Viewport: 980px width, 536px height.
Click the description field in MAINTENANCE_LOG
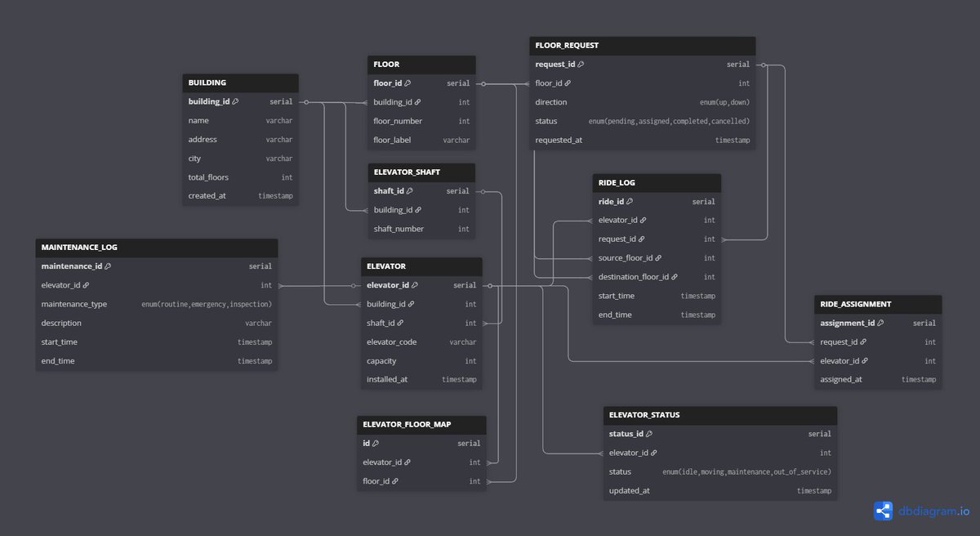coord(157,323)
